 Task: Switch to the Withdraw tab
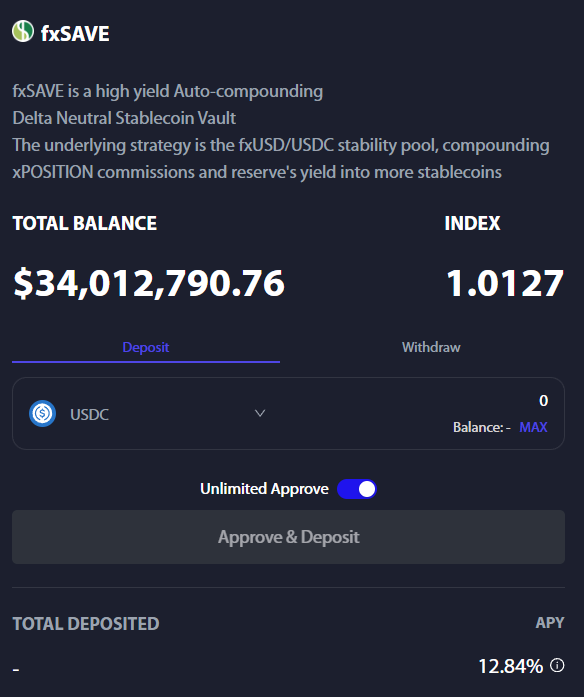(x=431, y=348)
